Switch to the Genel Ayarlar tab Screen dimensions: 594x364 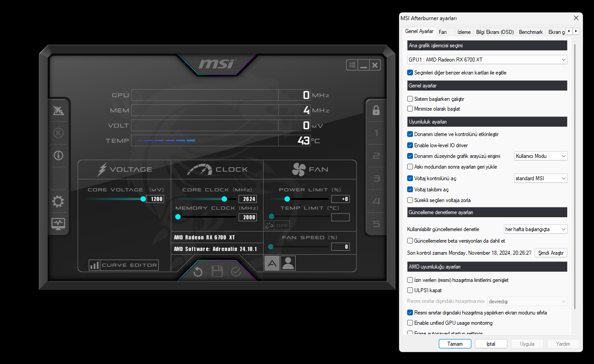click(419, 32)
